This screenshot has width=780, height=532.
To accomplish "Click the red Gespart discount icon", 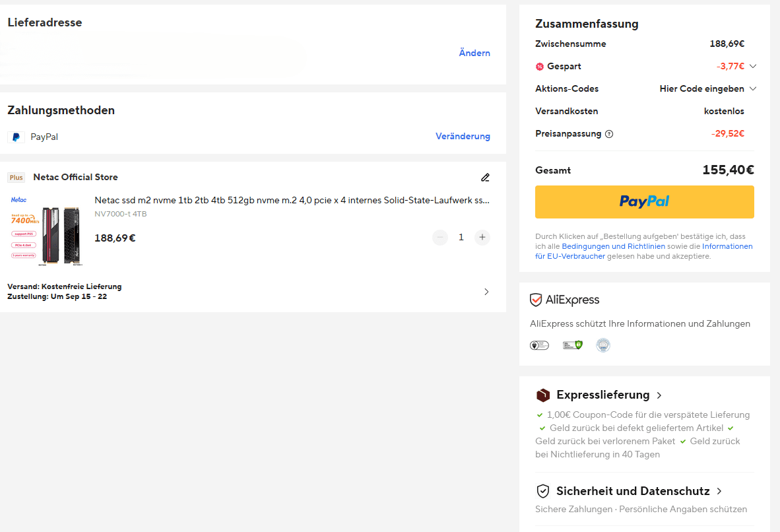I will pos(540,67).
